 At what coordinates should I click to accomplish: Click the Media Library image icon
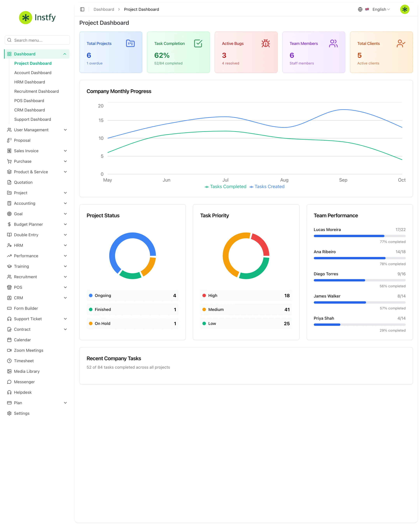[9, 371]
